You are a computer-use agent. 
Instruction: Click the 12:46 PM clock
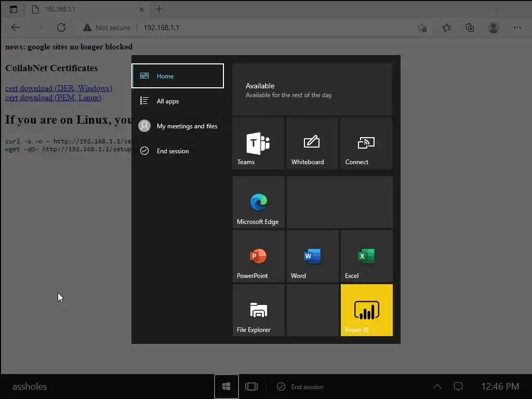pos(500,387)
